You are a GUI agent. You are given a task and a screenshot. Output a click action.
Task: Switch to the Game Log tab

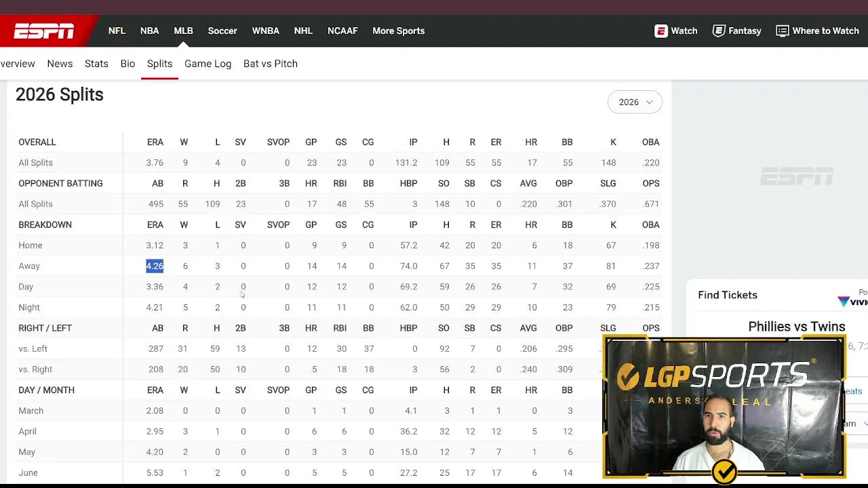point(208,64)
